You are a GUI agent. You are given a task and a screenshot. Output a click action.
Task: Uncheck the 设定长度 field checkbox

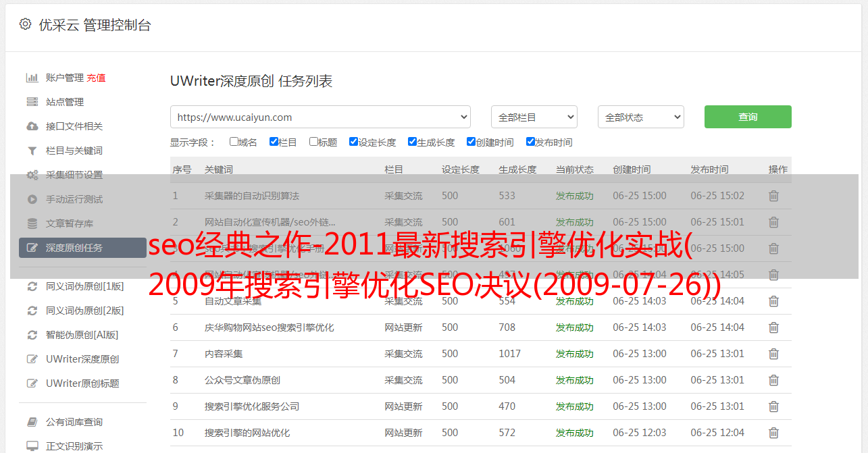(353, 142)
